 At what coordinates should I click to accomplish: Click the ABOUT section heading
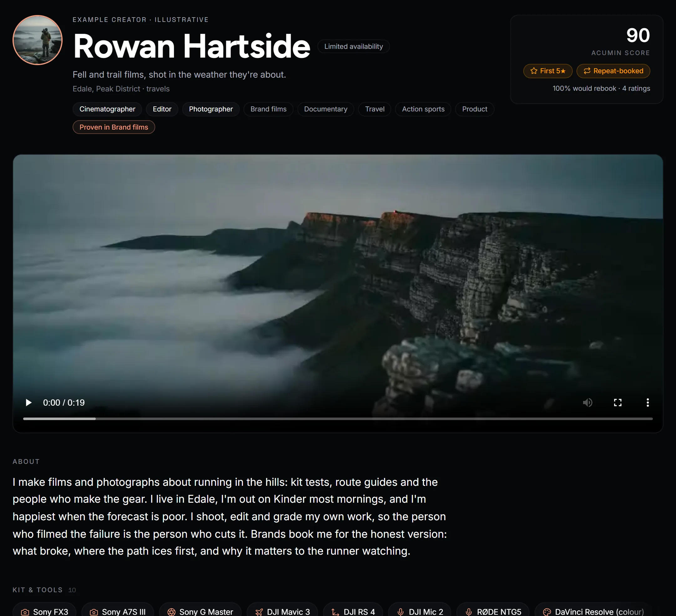tap(26, 461)
